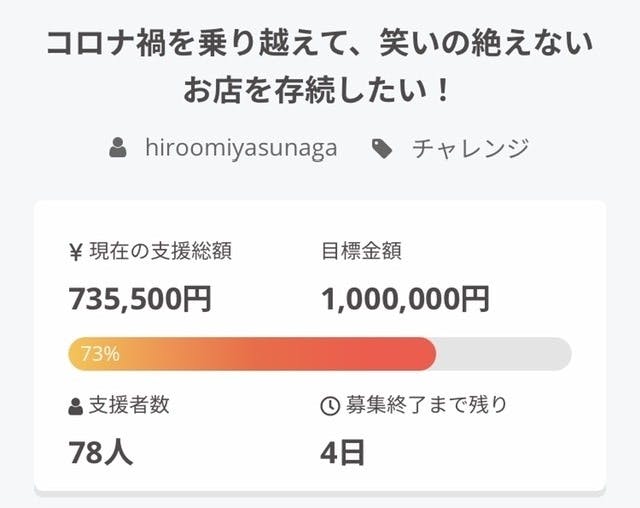
Task: Click the tag icon before チャレンジ
Action: click(381, 149)
